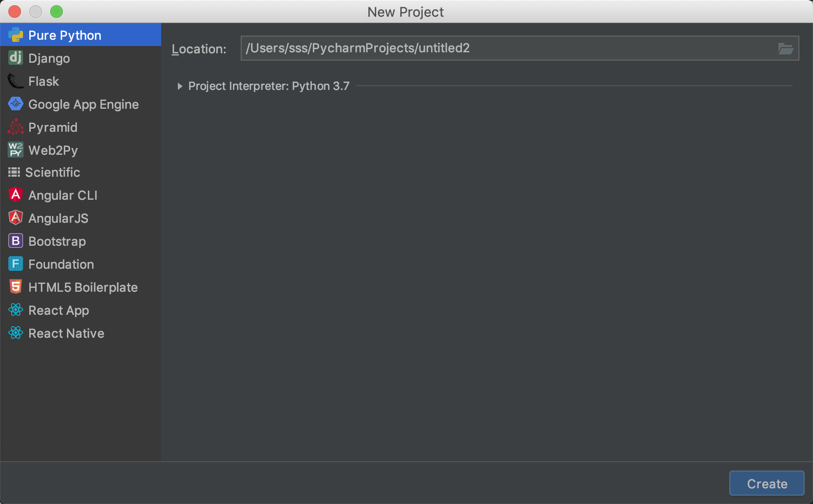
Task: Click the green zoom window button
Action: tap(57, 12)
